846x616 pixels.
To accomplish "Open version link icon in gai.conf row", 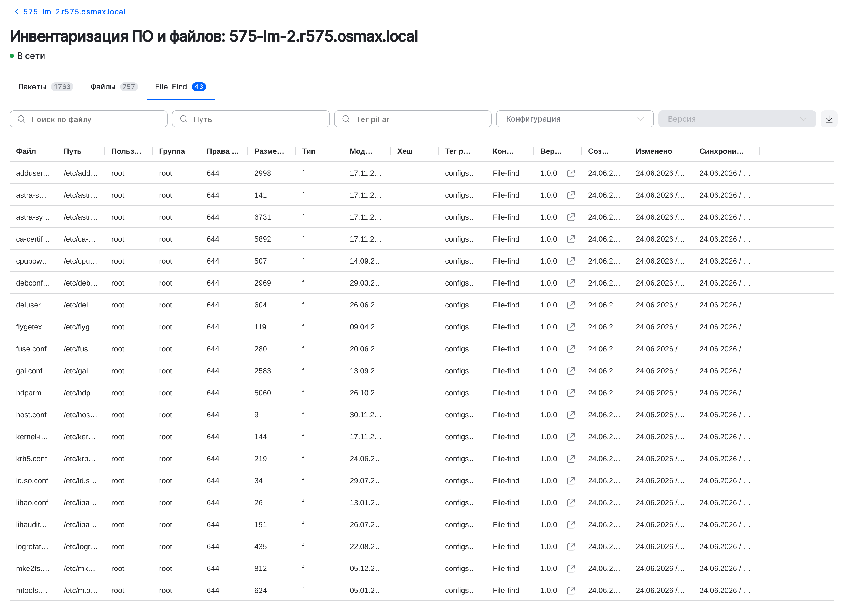I will [x=571, y=371].
